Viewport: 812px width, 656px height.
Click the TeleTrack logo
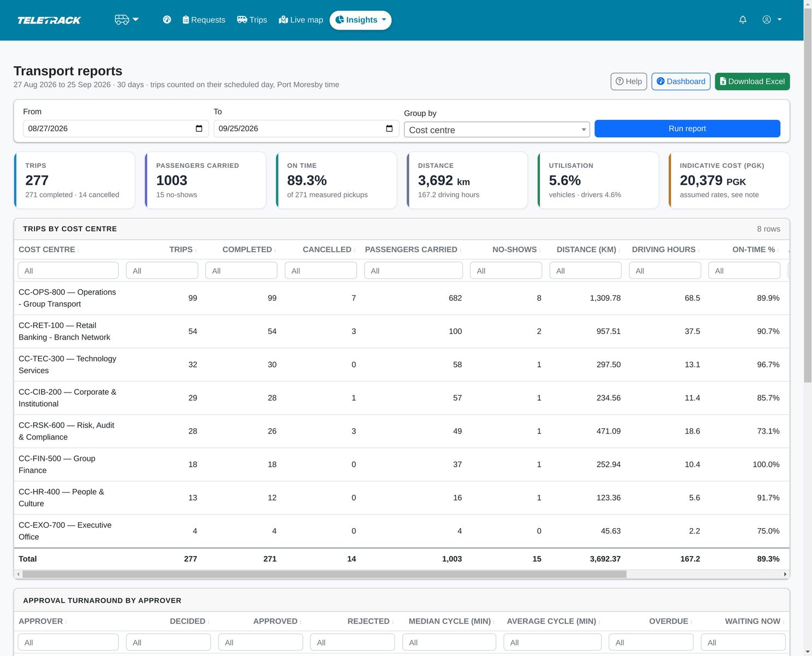(49, 20)
